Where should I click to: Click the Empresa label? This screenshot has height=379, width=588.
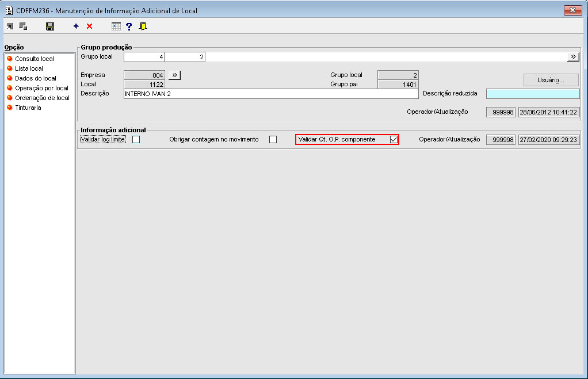pos(93,75)
